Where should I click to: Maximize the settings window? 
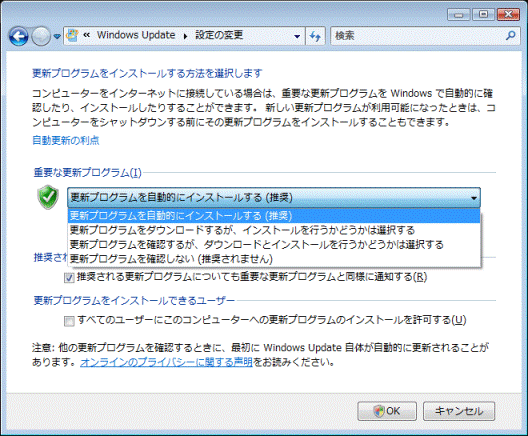[484, 14]
